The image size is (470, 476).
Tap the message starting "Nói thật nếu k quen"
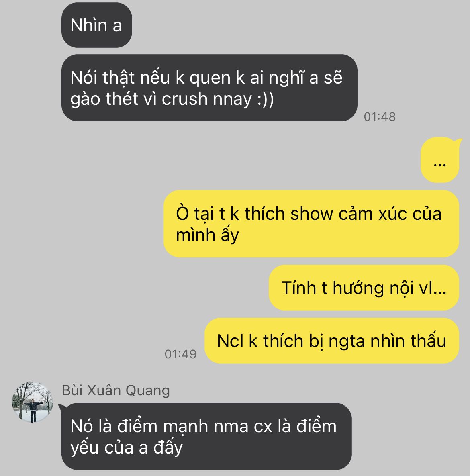tap(209, 88)
